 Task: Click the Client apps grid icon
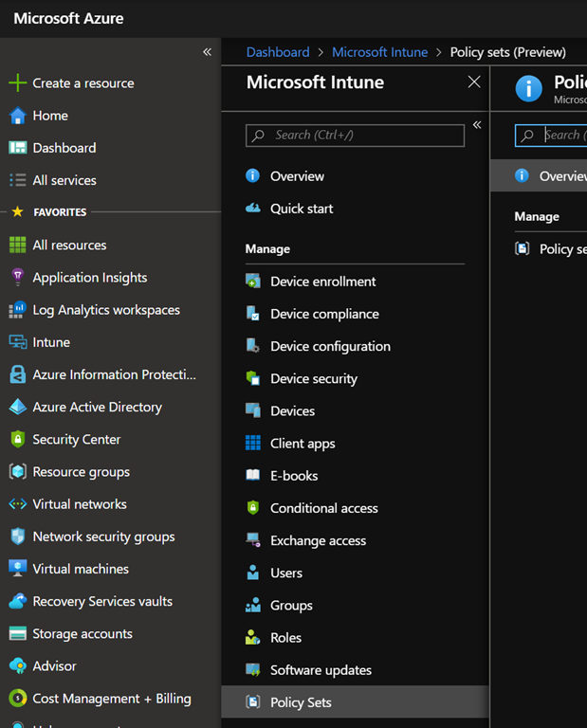[x=252, y=444]
